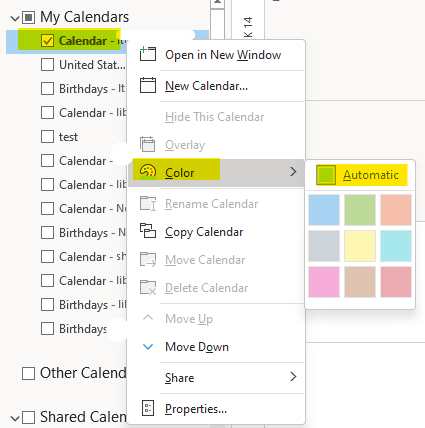Open the Share submenu arrow

pos(293,377)
